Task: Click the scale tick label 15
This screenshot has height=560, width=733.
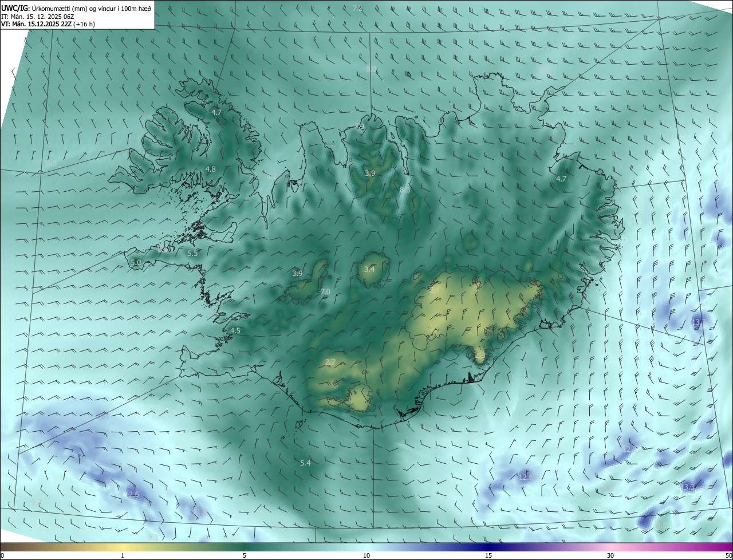Action: [488, 555]
